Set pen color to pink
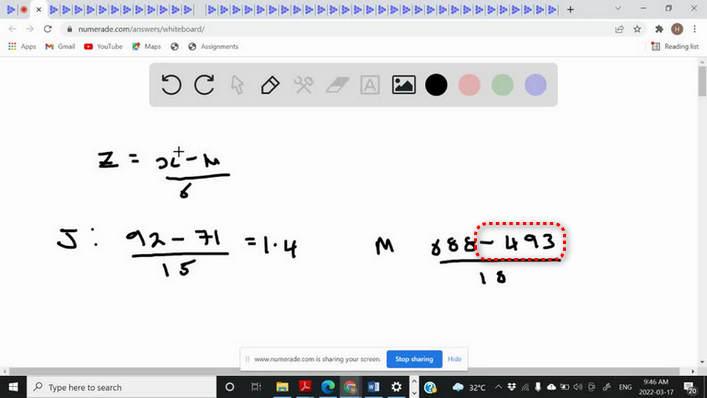 click(x=469, y=85)
